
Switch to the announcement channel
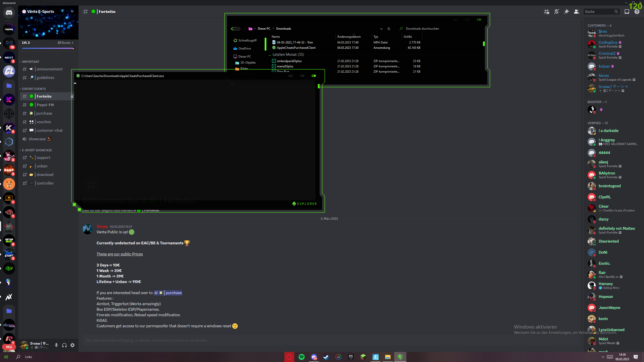click(50, 69)
